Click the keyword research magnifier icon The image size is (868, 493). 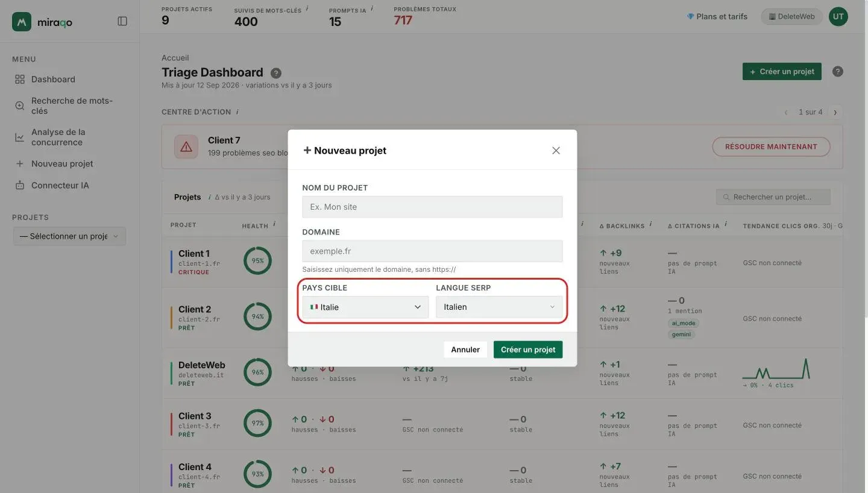point(20,106)
